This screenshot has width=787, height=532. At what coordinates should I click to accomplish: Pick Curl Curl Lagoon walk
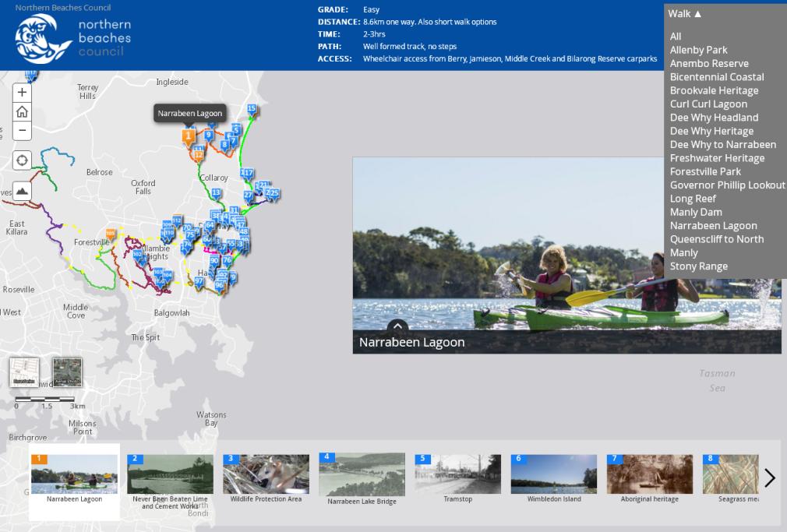coord(708,104)
